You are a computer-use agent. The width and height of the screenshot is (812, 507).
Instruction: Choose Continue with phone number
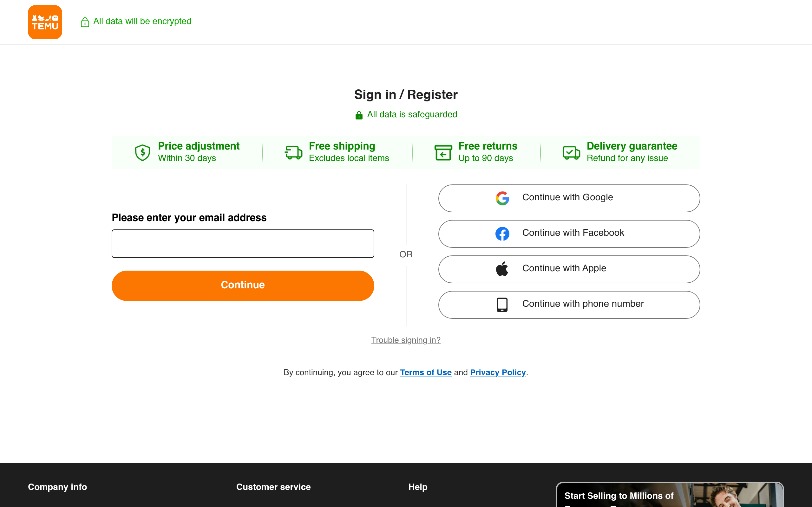tap(569, 305)
